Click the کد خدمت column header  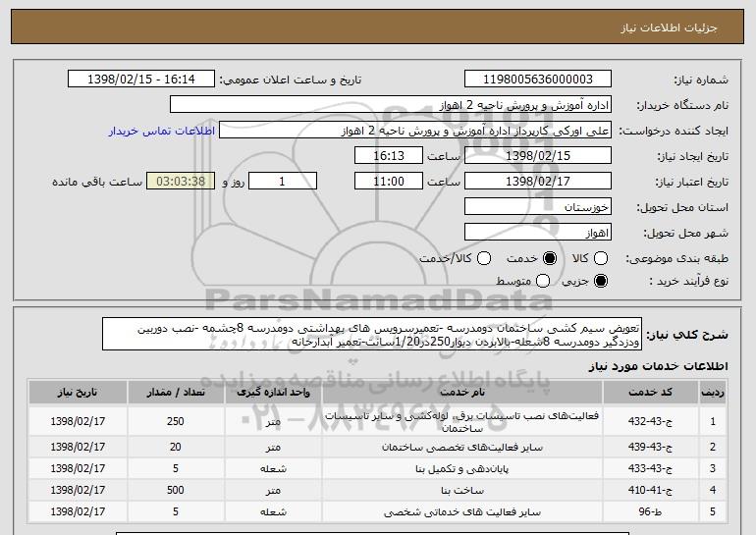click(x=650, y=393)
